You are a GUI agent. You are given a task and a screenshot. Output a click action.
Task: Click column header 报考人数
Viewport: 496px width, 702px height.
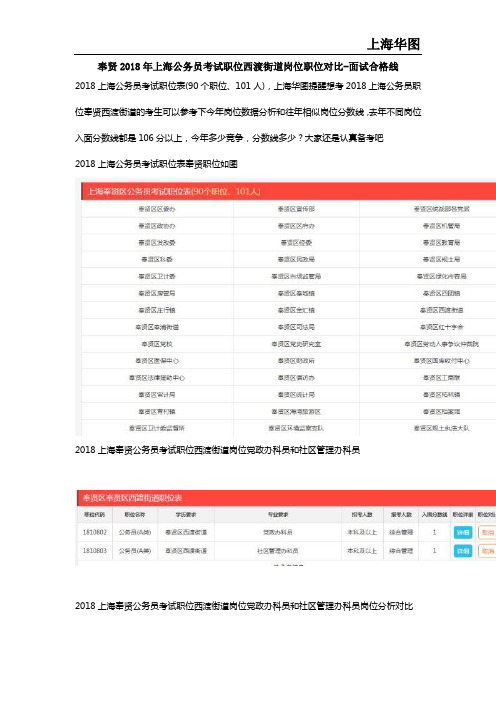pyautogui.click(x=401, y=514)
